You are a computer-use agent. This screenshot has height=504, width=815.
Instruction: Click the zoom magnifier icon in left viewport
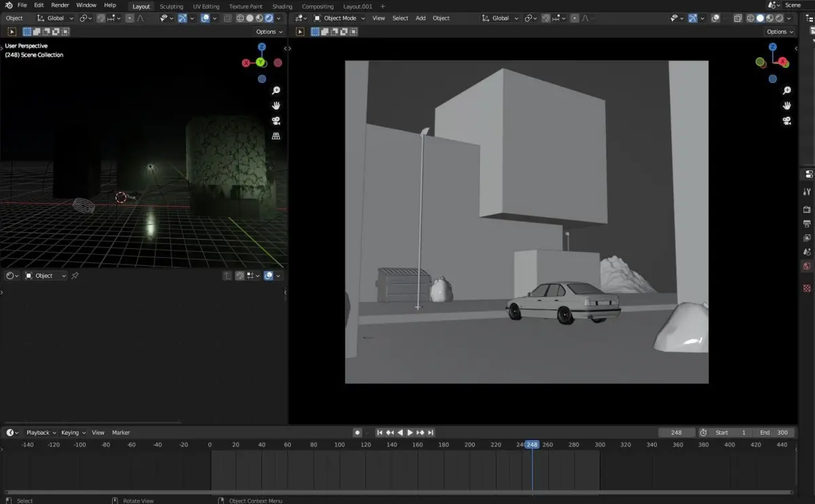[x=276, y=90]
